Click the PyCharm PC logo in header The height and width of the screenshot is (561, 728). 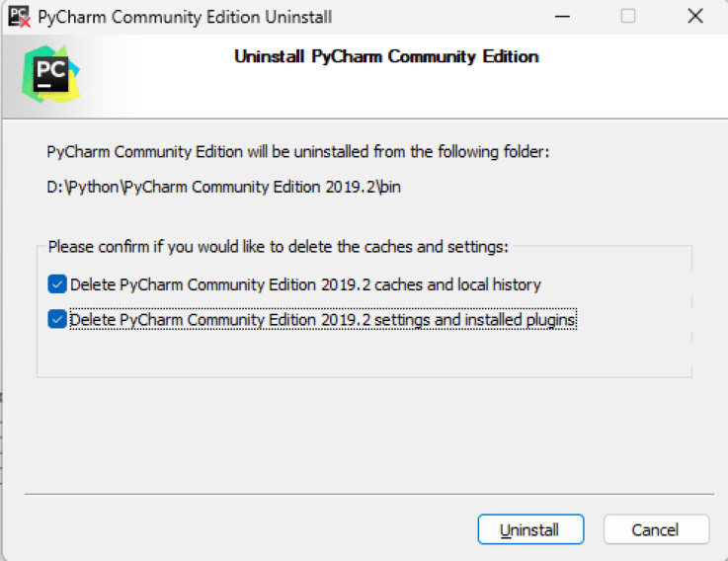(x=50, y=75)
